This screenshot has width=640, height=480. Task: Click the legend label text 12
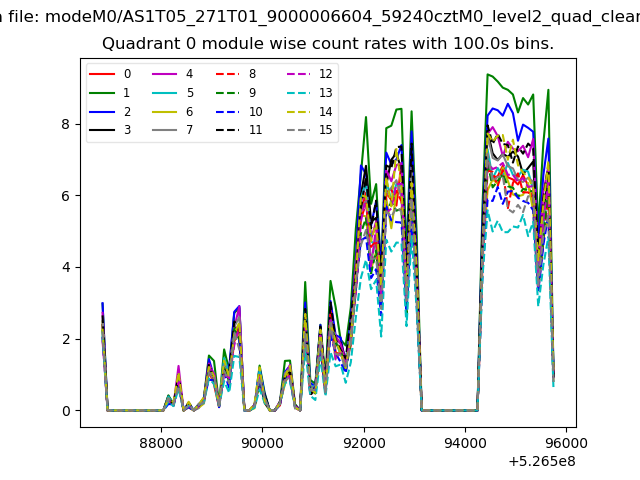(326, 74)
